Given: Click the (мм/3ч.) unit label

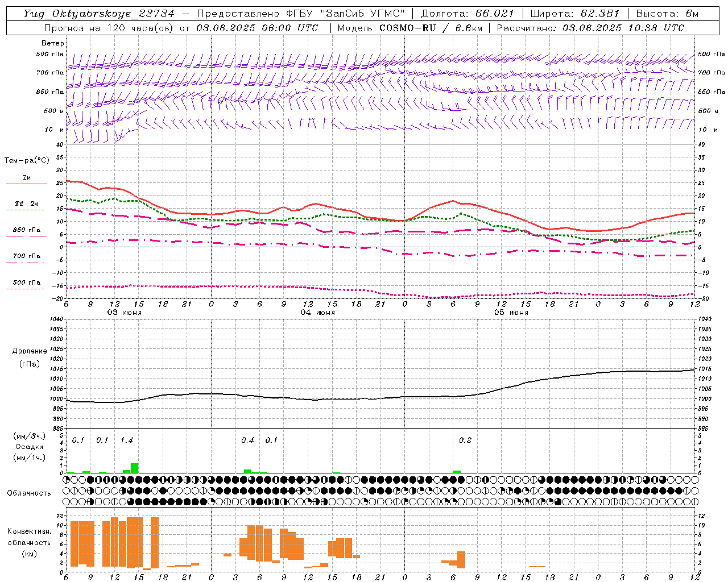Looking at the screenshot, I should 30,436.
